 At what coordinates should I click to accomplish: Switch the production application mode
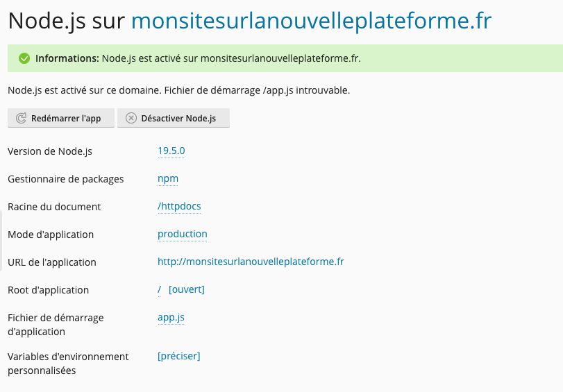click(183, 234)
